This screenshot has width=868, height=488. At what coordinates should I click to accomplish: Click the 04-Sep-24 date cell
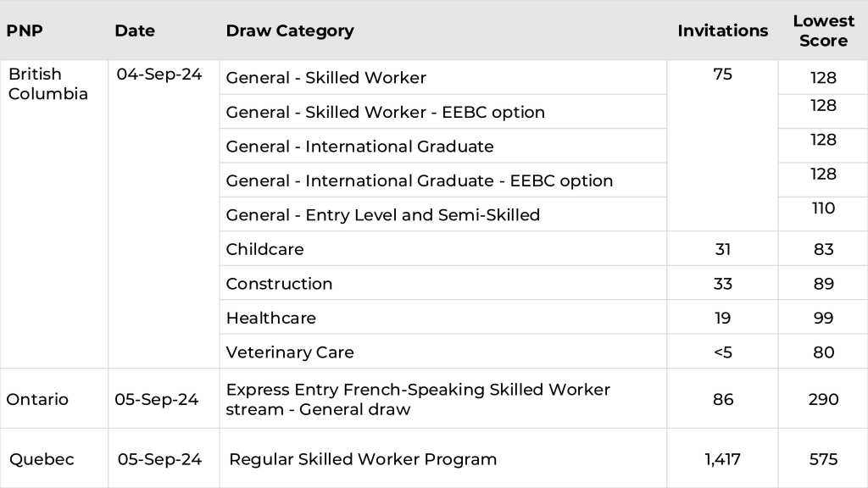159,75
